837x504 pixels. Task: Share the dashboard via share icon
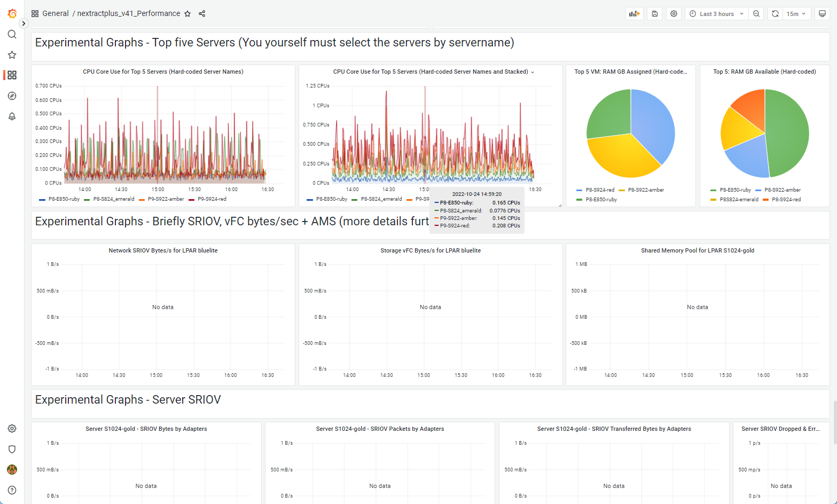pos(202,14)
